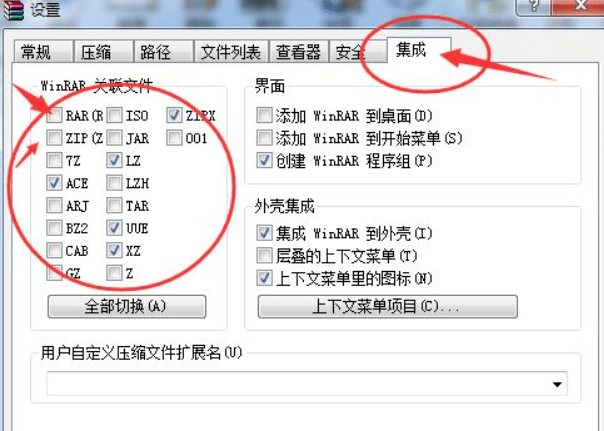Tick the Z checkbox
This screenshot has width=604, height=431.
[x=114, y=273]
